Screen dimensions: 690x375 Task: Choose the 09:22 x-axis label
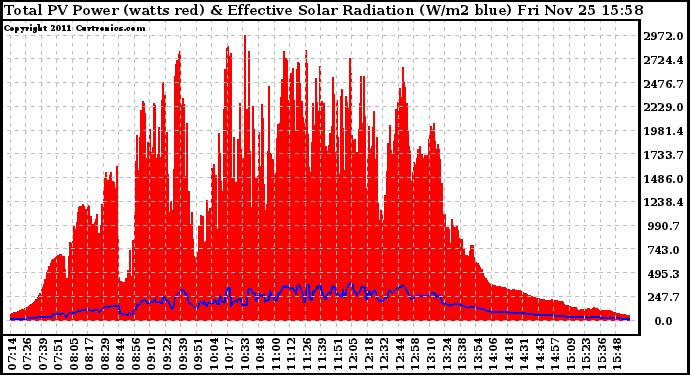coord(167,353)
